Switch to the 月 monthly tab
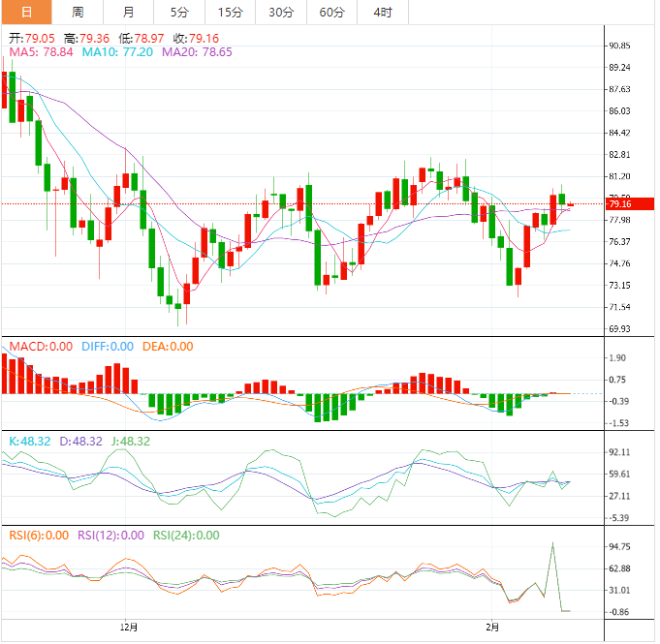The height and width of the screenshot is (644, 660). (x=129, y=13)
